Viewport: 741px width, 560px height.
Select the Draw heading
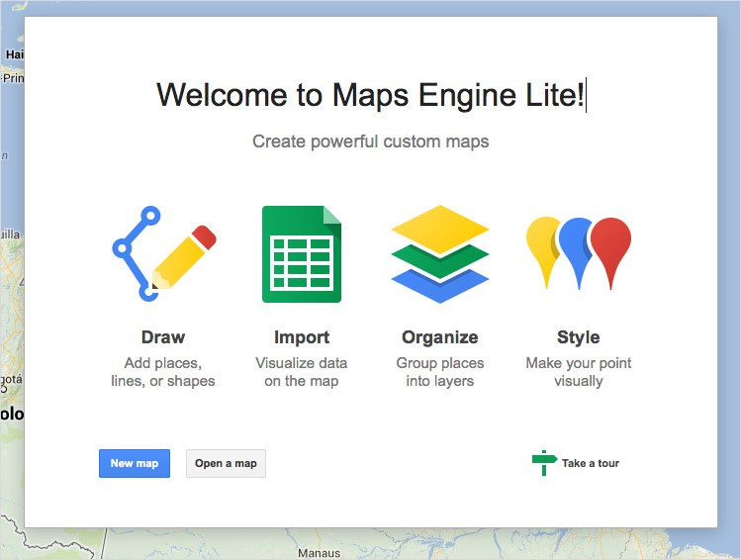(x=163, y=337)
